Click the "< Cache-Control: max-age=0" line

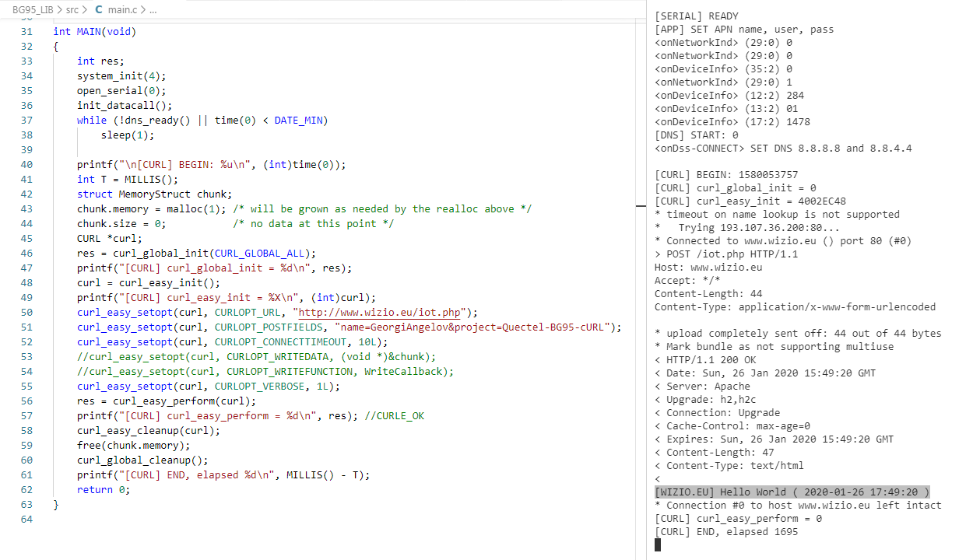[732, 426]
